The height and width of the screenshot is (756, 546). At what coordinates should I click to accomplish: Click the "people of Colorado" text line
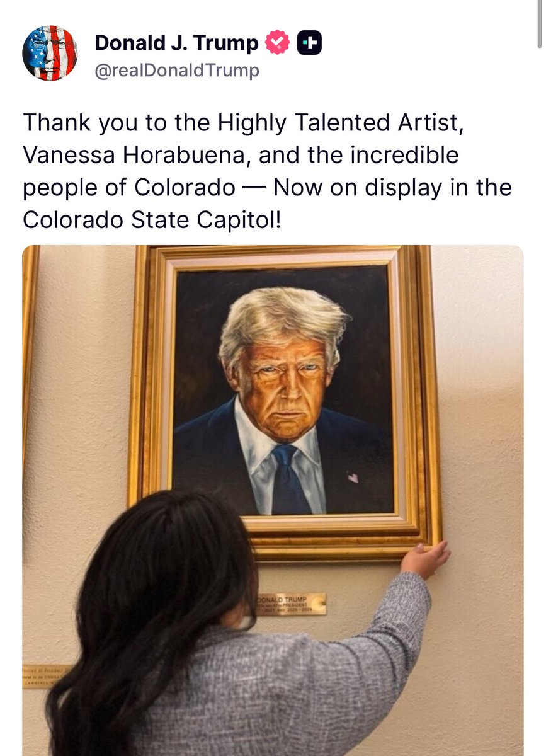(129, 188)
